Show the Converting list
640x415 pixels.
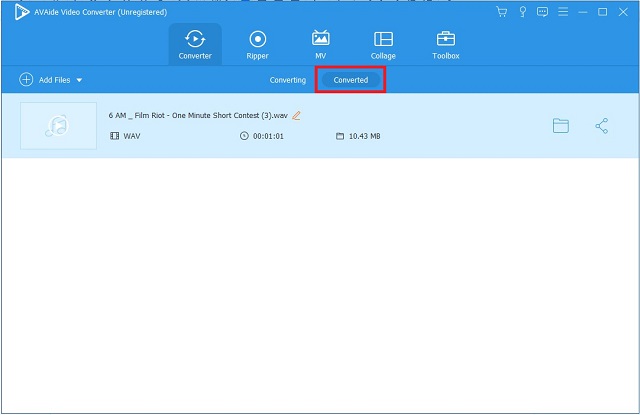(288, 80)
